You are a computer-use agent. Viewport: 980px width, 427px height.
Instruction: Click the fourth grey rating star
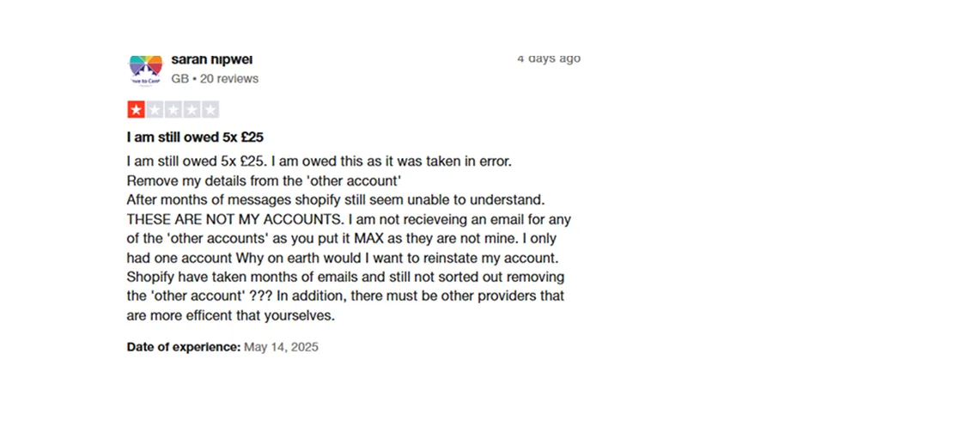click(192, 109)
